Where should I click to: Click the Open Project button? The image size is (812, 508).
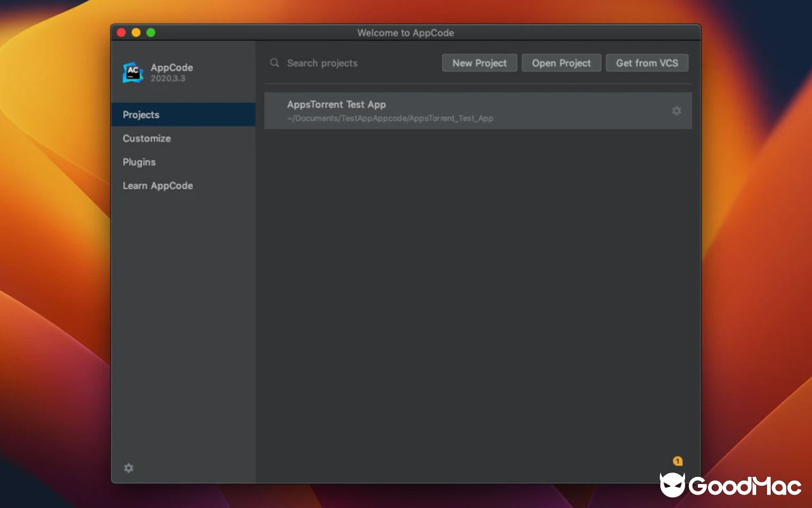[x=561, y=63]
